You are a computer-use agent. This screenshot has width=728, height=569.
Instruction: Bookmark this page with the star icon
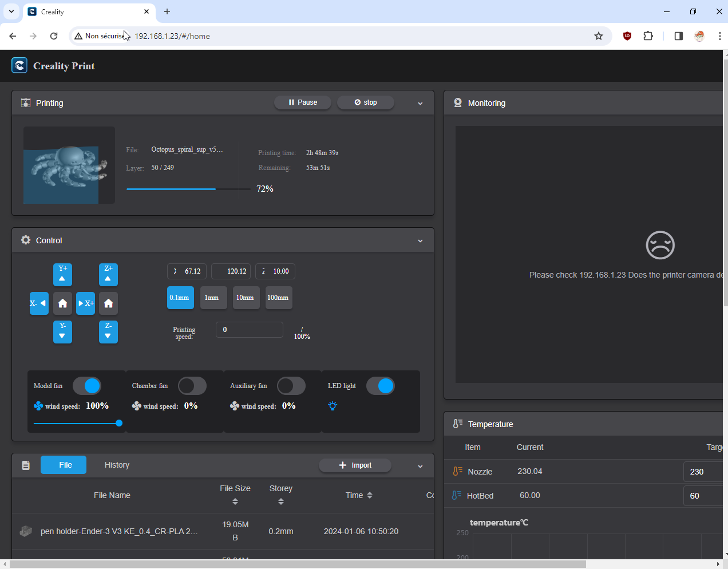point(599,36)
